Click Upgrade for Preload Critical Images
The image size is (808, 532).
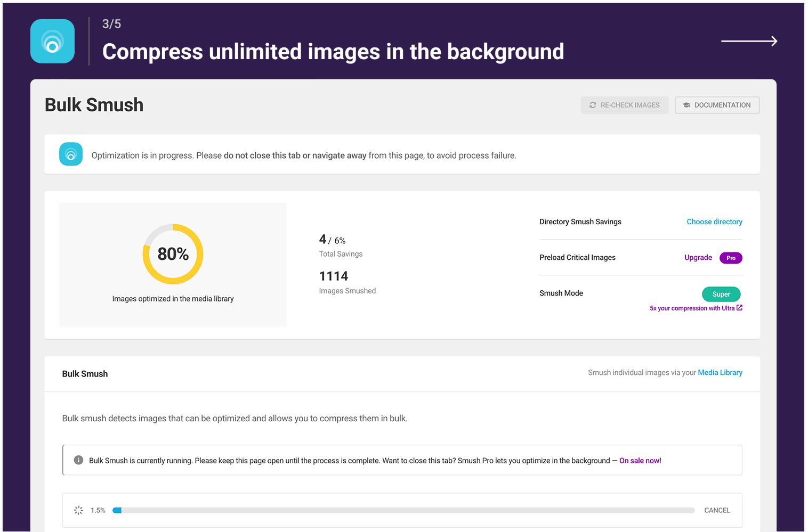pyautogui.click(x=698, y=257)
